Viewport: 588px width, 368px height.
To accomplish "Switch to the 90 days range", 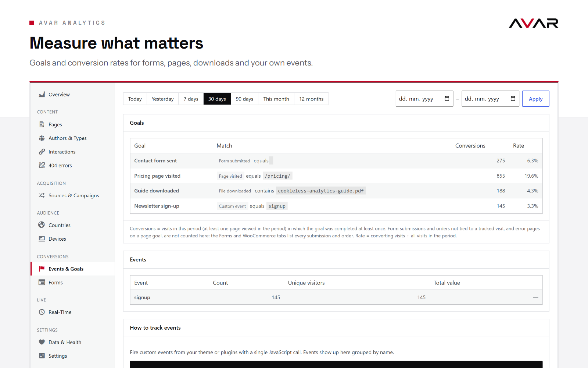I will pyautogui.click(x=244, y=99).
